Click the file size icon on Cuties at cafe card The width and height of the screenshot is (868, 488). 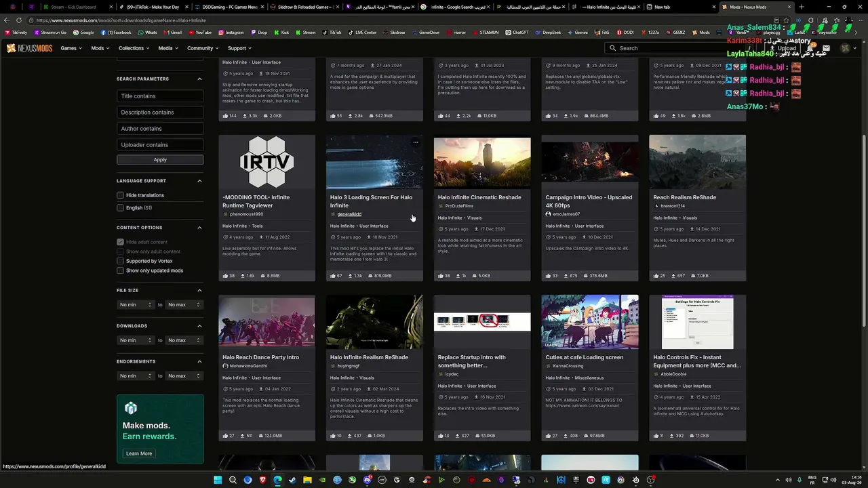(585, 436)
